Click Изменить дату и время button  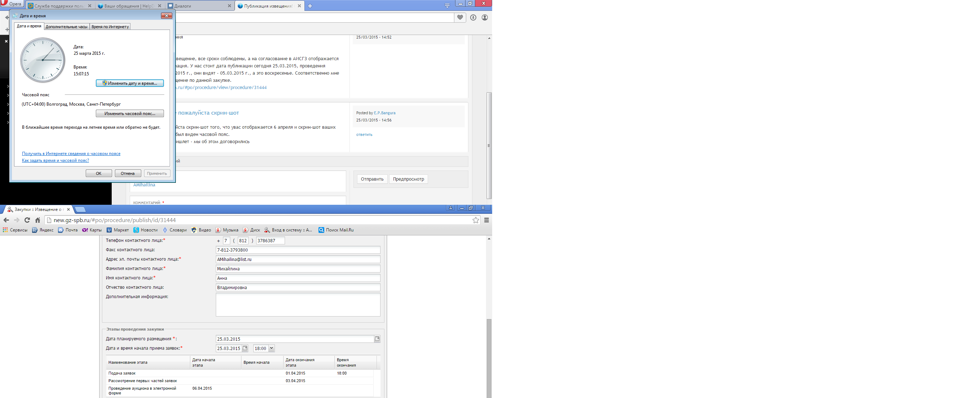coord(130,83)
